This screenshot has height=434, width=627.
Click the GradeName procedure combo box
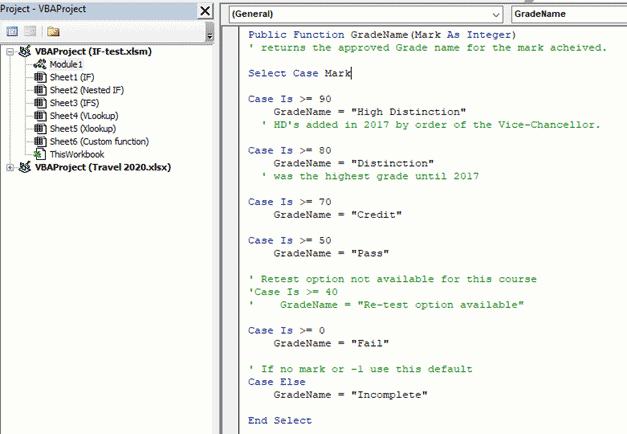(567, 15)
